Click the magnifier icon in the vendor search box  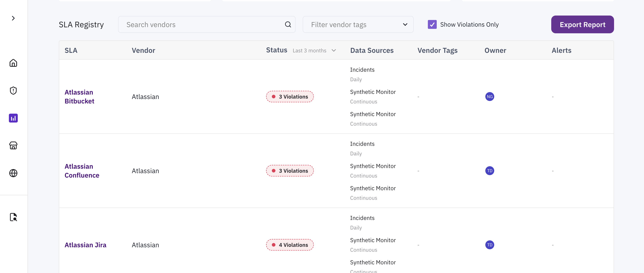coord(288,24)
